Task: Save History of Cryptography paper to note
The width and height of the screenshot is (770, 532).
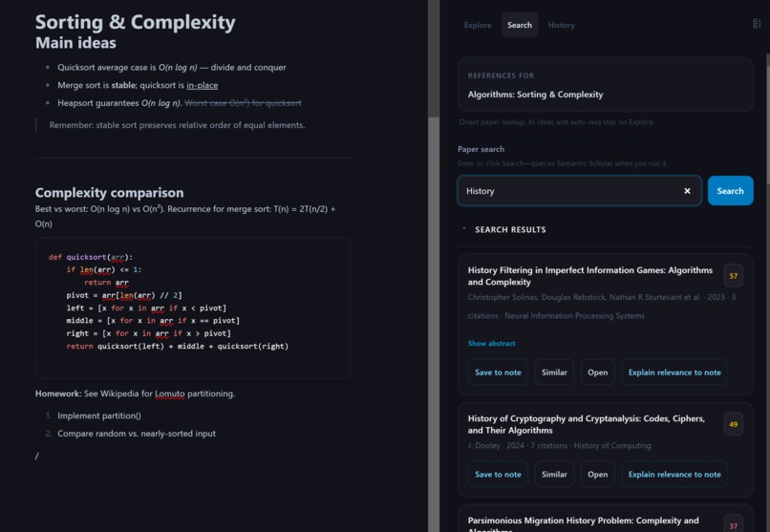Action: tap(498, 474)
